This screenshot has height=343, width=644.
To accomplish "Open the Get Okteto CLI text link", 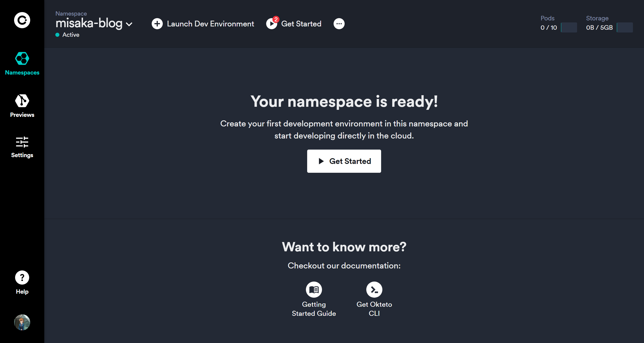I will click(374, 309).
